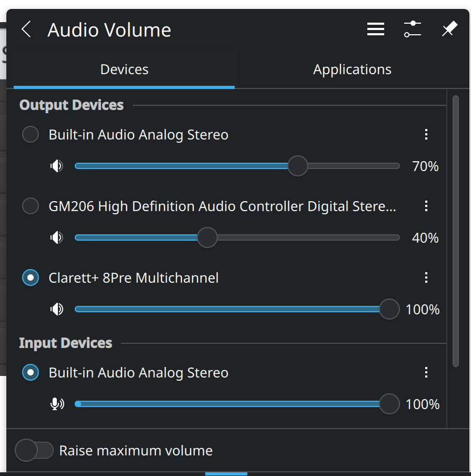471x476 pixels.
Task: Open options menu for GM206 Audio Controller
Action: [x=426, y=206]
